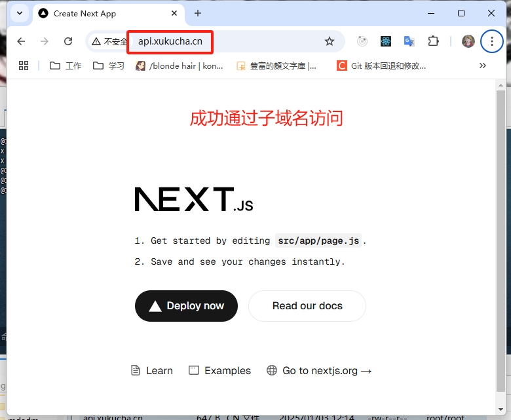Image resolution: width=511 pixels, height=420 pixels.
Task: Maximize the Chrome window
Action: [x=461, y=13]
